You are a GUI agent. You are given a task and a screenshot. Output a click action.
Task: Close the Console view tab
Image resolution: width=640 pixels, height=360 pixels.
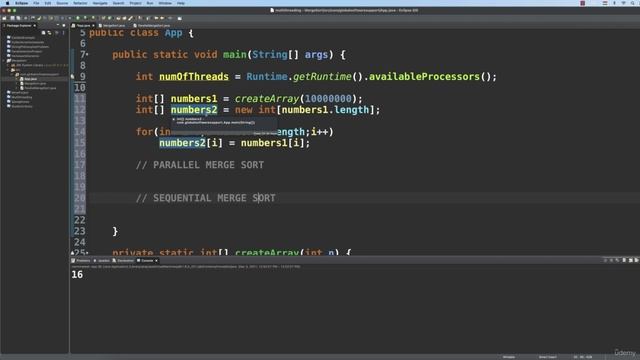(x=156, y=260)
